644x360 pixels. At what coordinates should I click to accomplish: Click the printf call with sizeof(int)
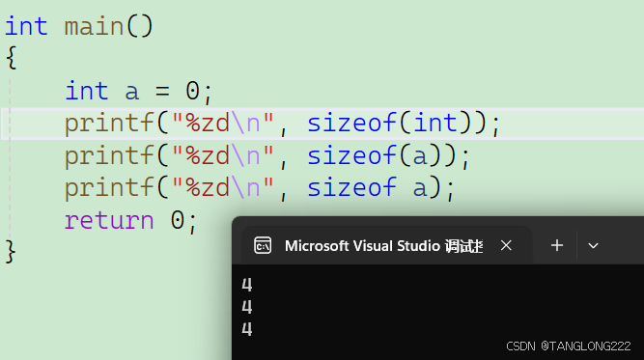[x=283, y=124]
